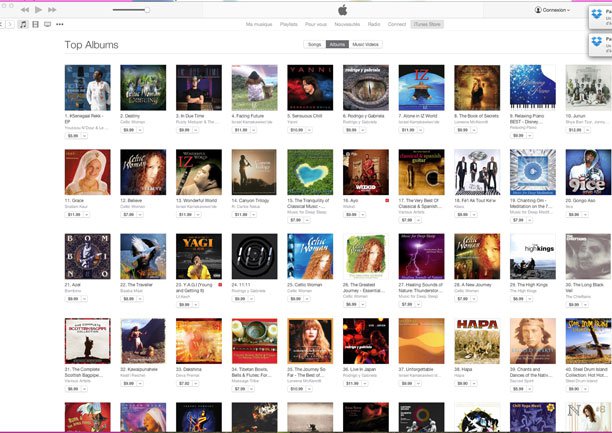This screenshot has height=433, width=612.
Task: Buy Kawaipunahele price button
Action: tap(128, 383)
